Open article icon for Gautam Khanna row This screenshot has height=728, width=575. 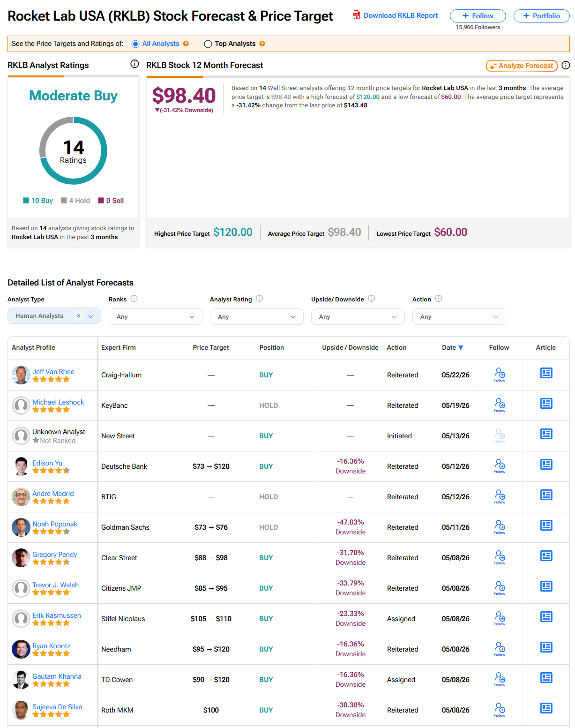pyautogui.click(x=546, y=678)
